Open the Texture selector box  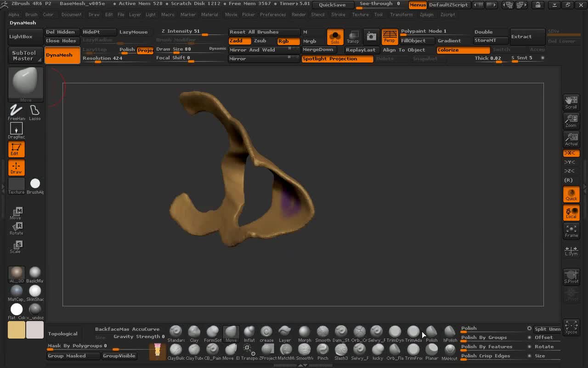point(16,186)
